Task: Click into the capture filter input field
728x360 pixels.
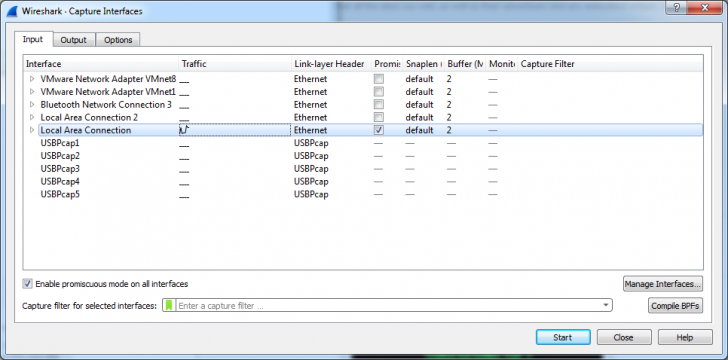Action: click(388, 306)
